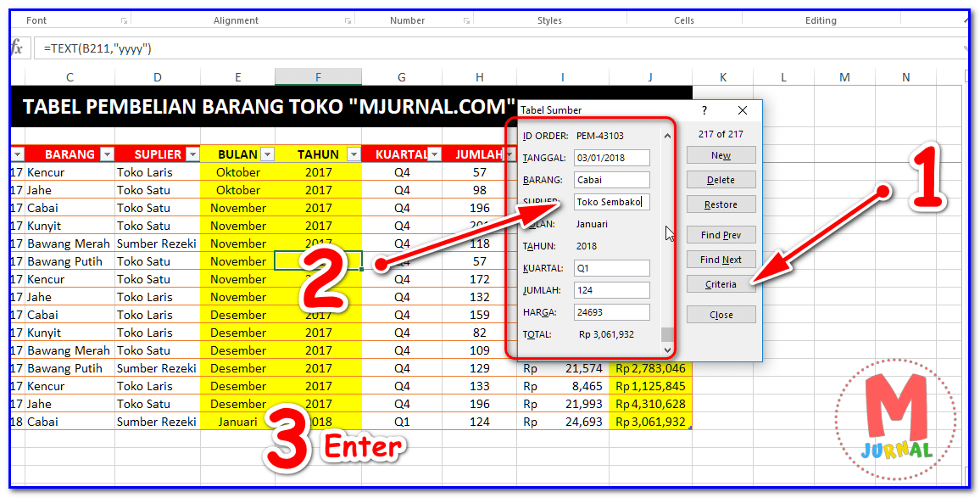Click the price cell 24,693
Screen dimensions: 980x498
[563, 422]
